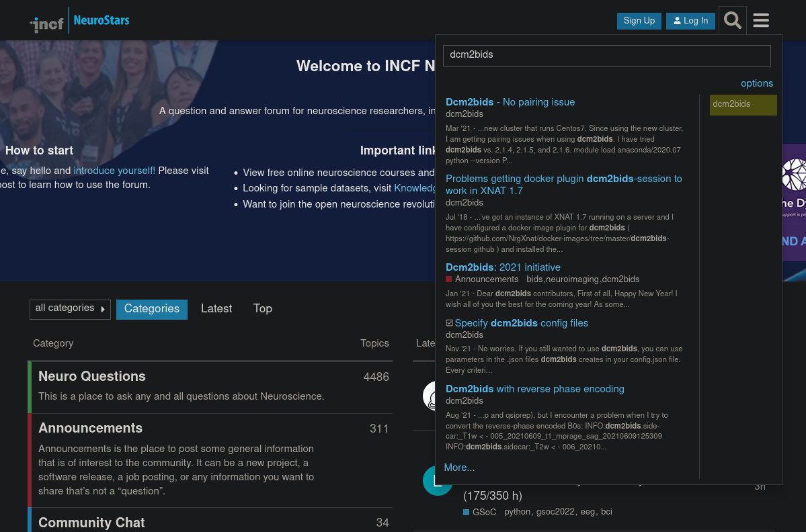Click the 34 topics count for Community Chat
This screenshot has width=806, height=532.
[x=382, y=523]
